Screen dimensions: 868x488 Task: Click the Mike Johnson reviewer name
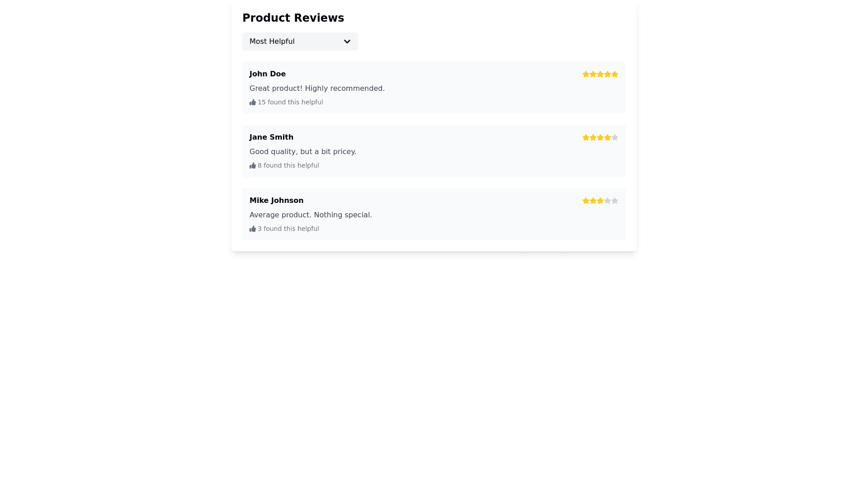[x=276, y=201]
